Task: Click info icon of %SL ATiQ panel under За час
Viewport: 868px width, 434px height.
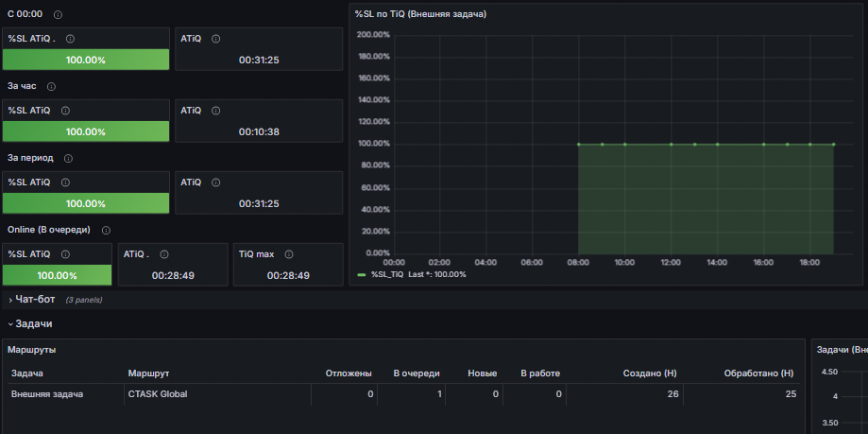Action: pyautogui.click(x=65, y=111)
